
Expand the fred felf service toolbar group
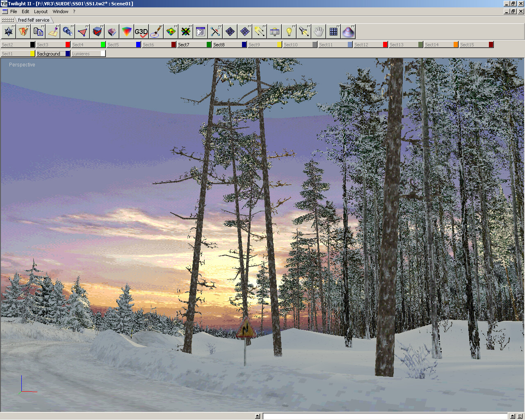point(33,20)
